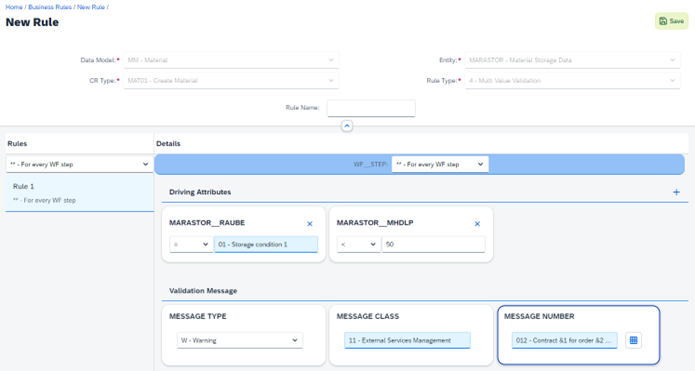The image size is (695, 371).
Task: Collapse the header section with chevron
Action: 347,126
